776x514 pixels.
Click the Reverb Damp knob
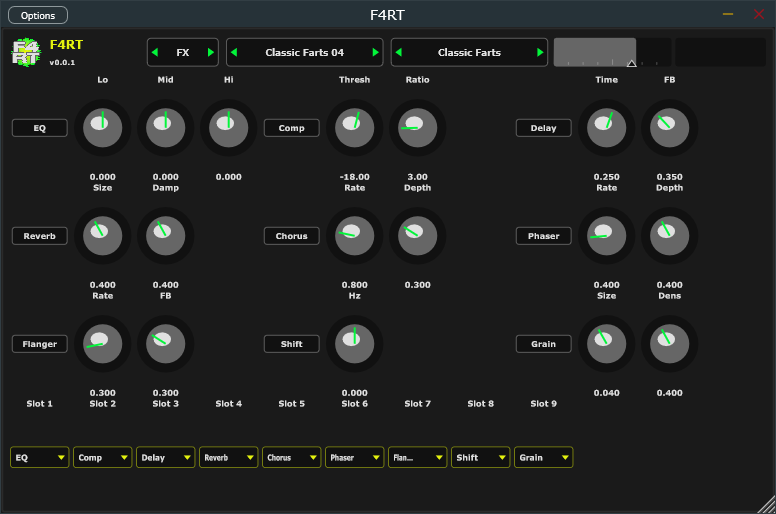[x=165, y=235]
